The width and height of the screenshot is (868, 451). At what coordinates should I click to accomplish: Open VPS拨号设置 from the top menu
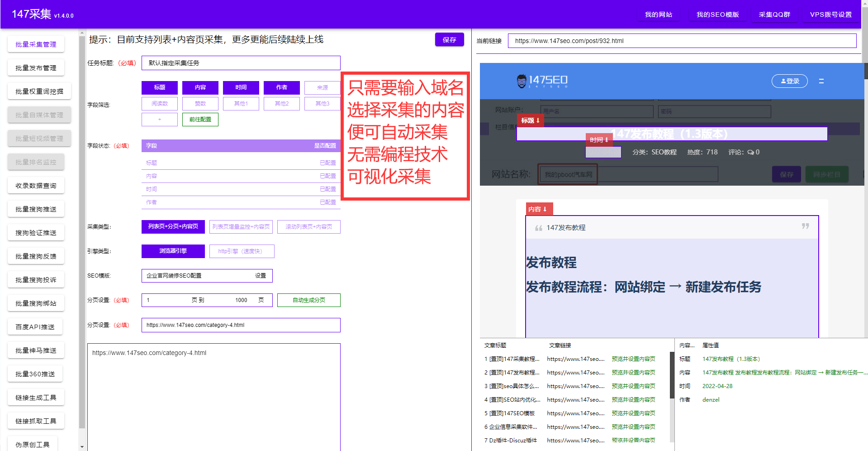[831, 14]
